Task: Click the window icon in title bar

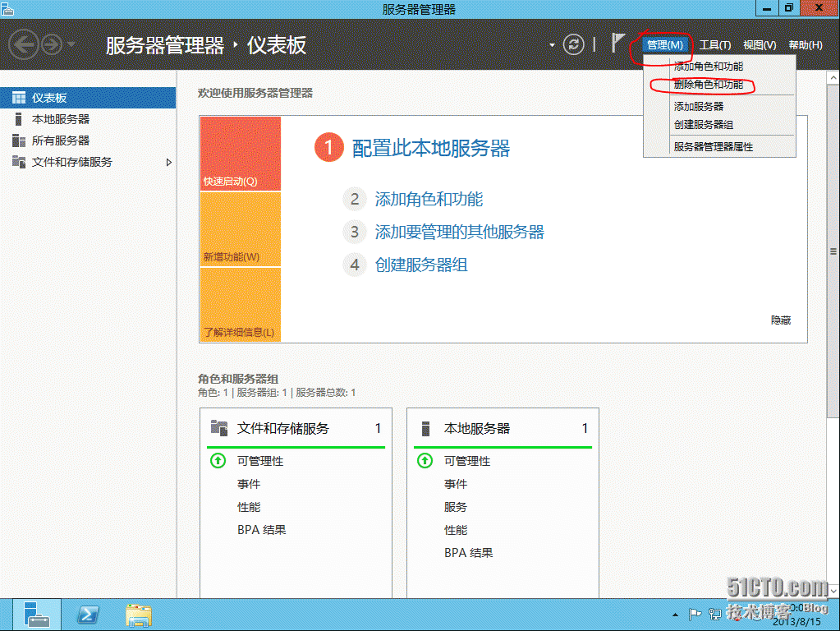Action: point(7,8)
